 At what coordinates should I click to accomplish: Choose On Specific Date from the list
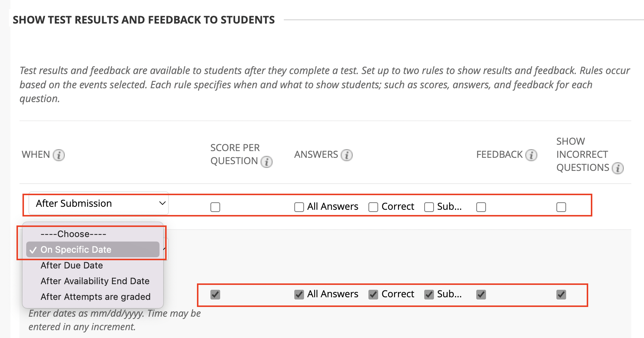93,250
